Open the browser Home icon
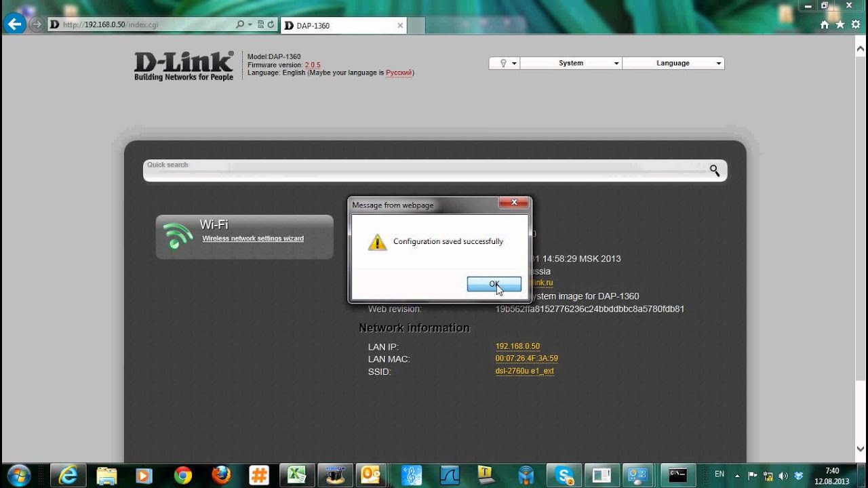The width and height of the screenshot is (868, 488). click(825, 24)
